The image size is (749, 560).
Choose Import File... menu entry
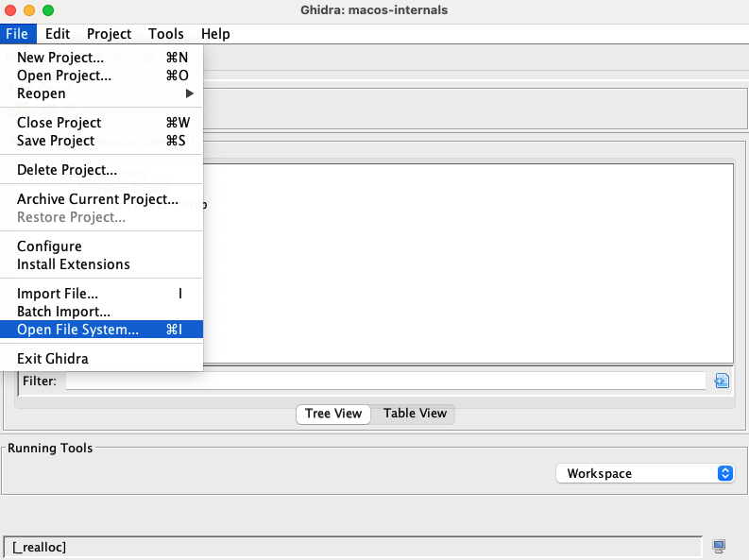pos(101,294)
